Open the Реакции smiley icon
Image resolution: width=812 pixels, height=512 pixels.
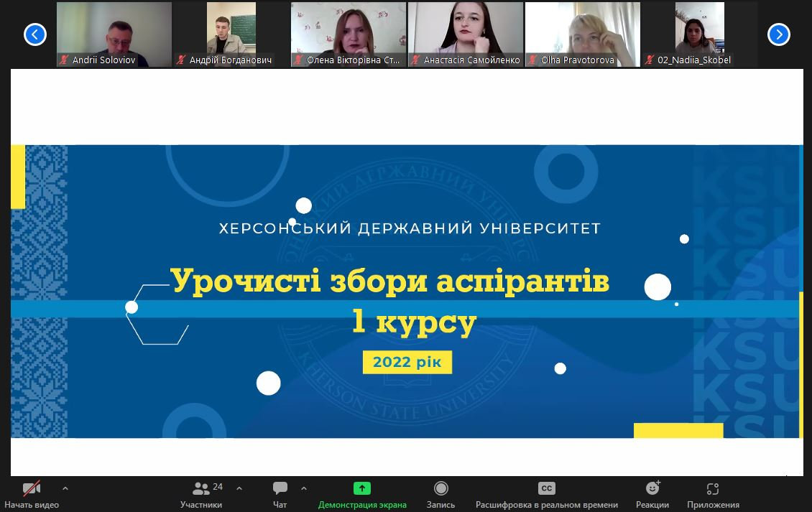coord(653,488)
